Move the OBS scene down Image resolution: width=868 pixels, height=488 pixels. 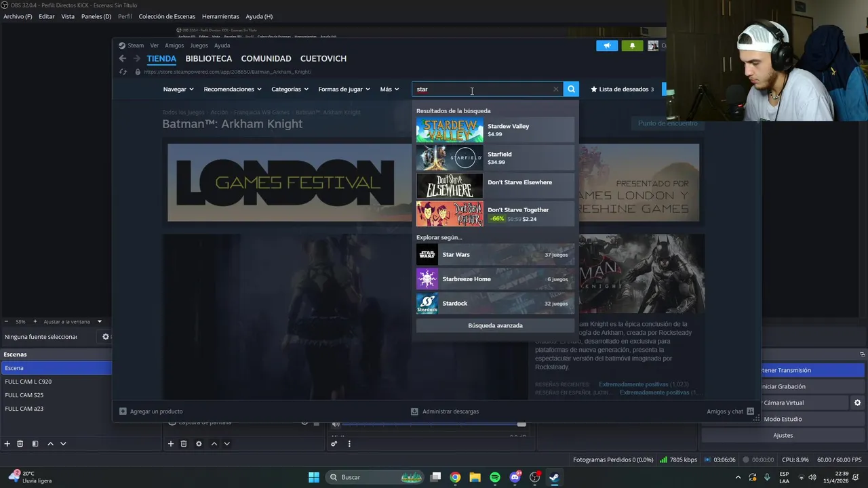point(63,444)
